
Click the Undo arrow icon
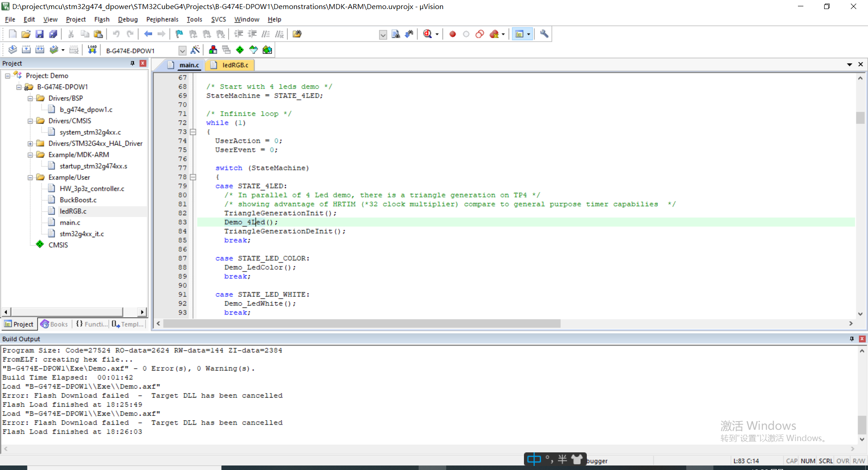[116, 34]
